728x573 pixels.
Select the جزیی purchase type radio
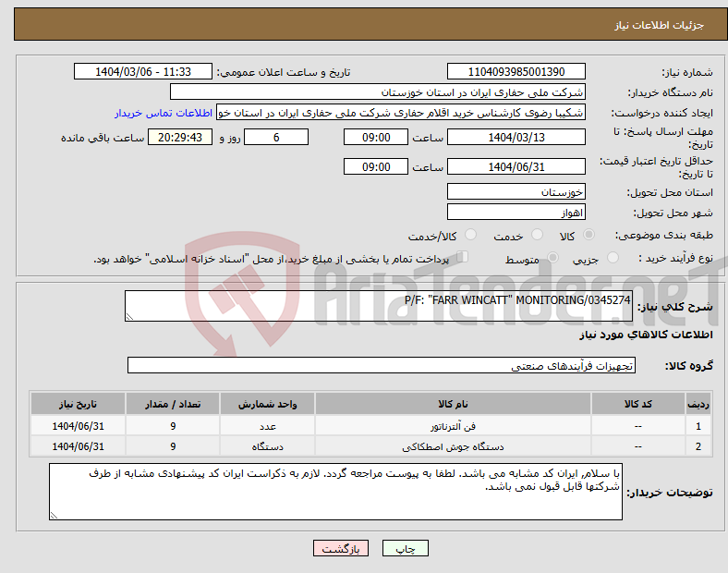pyautogui.click(x=613, y=257)
